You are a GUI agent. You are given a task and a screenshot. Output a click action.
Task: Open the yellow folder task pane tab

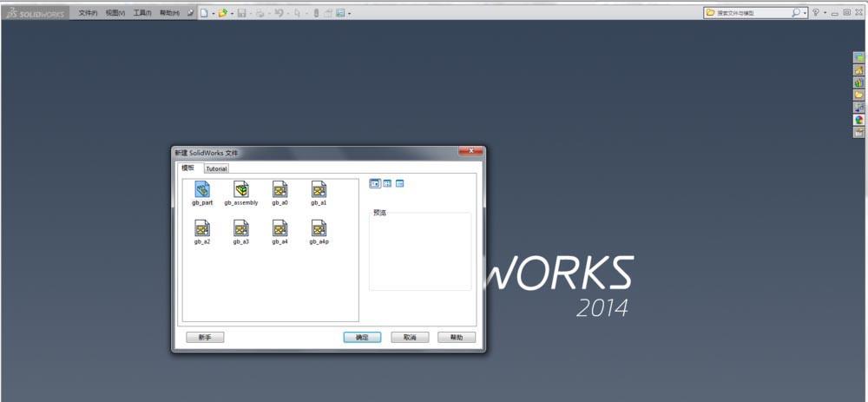tap(858, 95)
